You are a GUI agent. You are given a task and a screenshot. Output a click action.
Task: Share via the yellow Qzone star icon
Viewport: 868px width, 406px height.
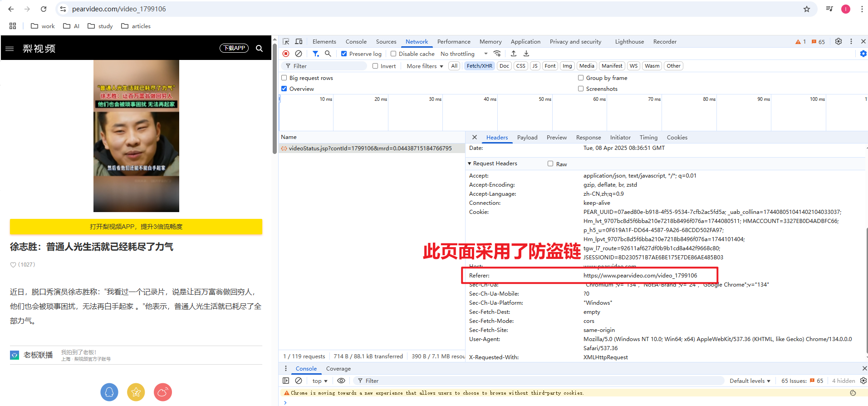click(x=136, y=392)
